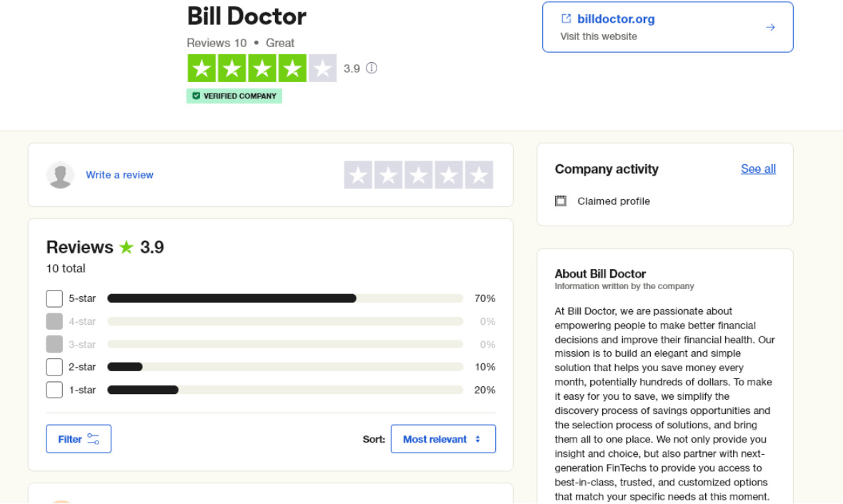Check the 2-star filter checkbox
The image size is (843, 504).
(x=54, y=367)
